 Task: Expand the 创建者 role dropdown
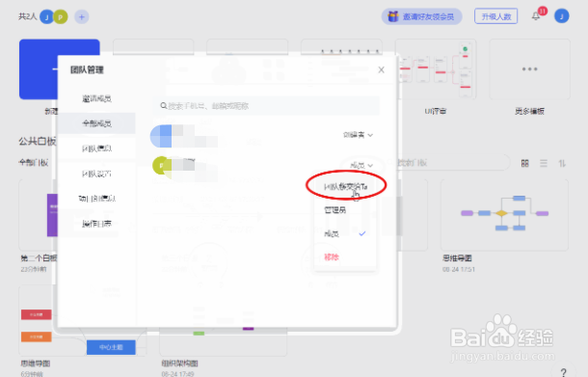[x=358, y=135]
